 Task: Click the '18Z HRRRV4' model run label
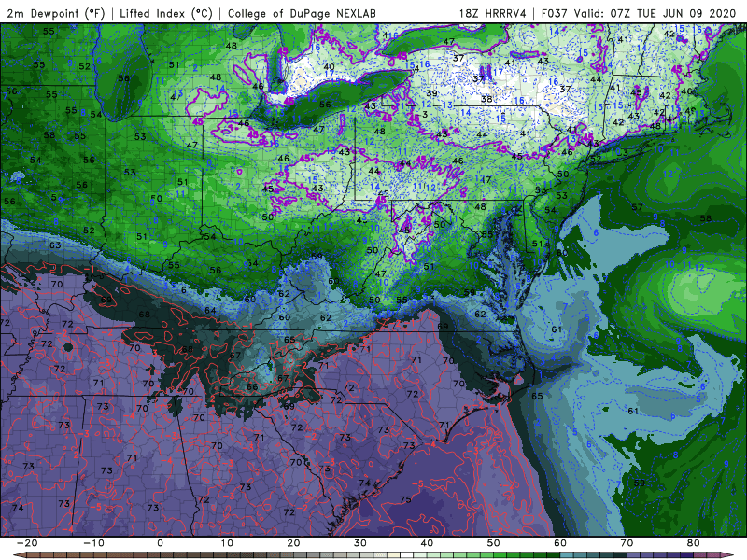(493, 13)
